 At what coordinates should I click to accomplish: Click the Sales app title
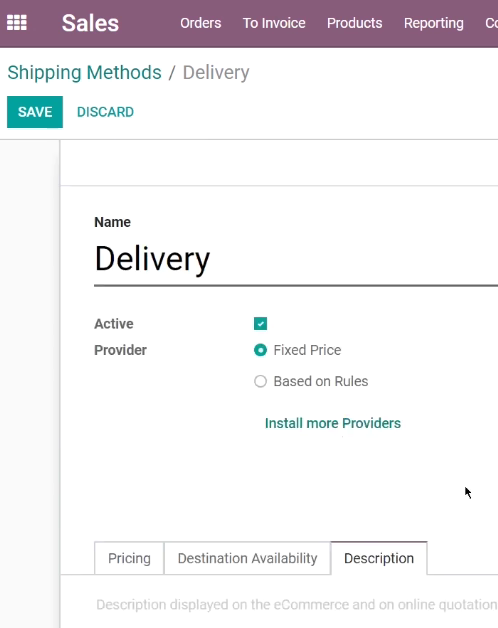(90, 23)
